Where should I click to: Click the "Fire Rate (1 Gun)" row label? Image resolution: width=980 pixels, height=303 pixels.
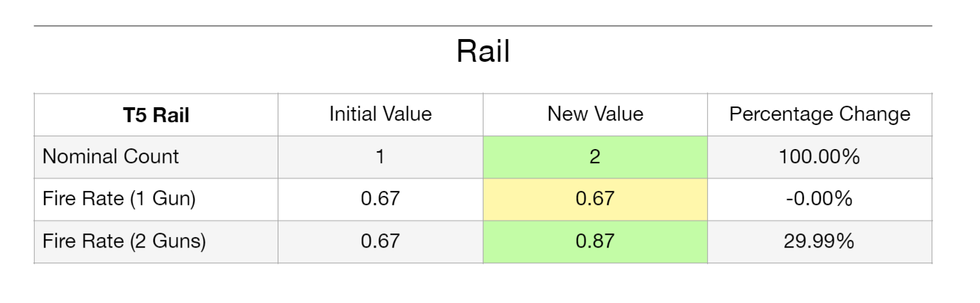click(119, 199)
